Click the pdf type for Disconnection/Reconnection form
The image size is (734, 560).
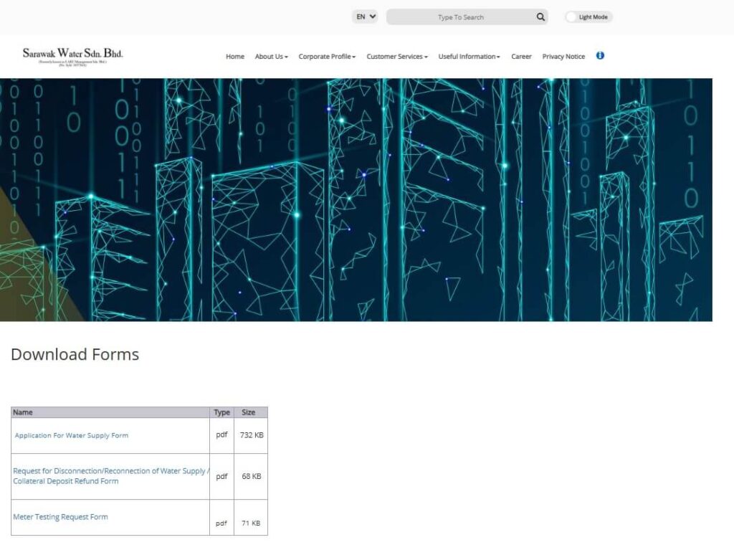pos(221,476)
